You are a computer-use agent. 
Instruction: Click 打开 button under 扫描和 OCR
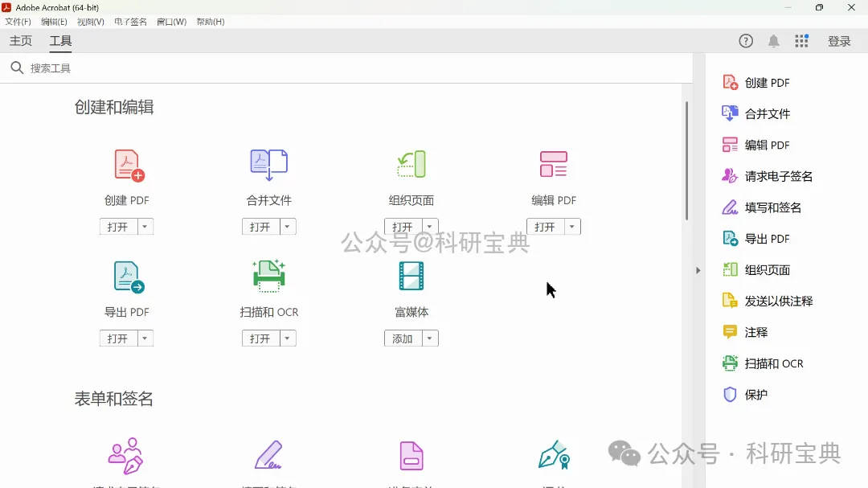pyautogui.click(x=260, y=338)
